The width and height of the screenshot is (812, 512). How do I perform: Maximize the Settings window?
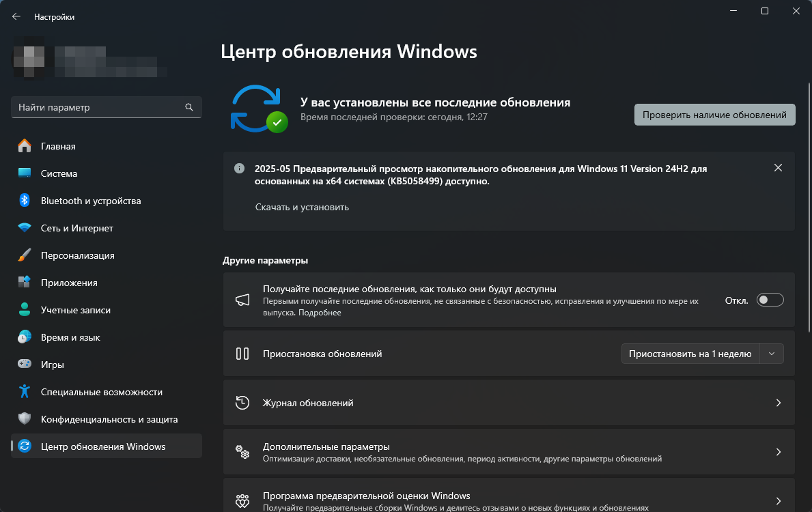point(764,11)
